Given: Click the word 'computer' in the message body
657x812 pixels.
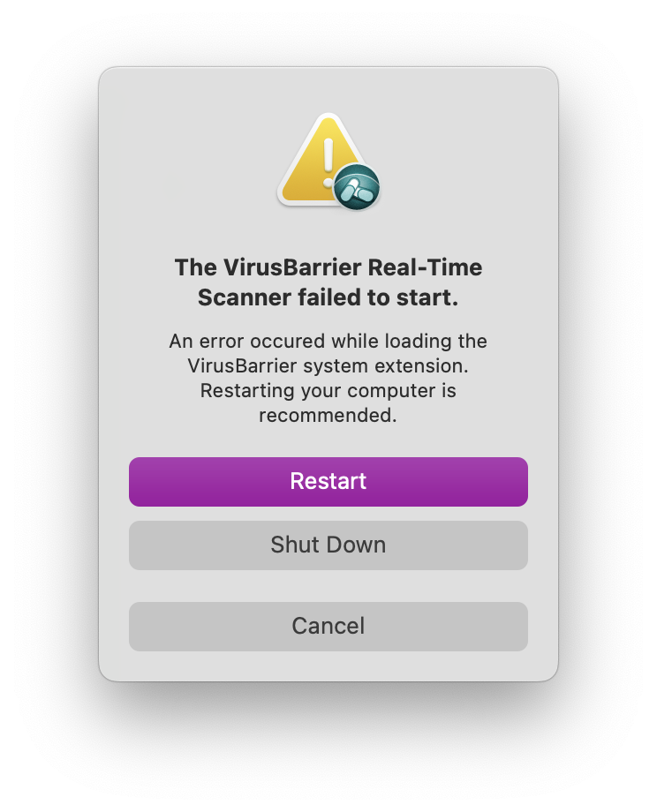Looking at the screenshot, I should pyautogui.click(x=391, y=390).
